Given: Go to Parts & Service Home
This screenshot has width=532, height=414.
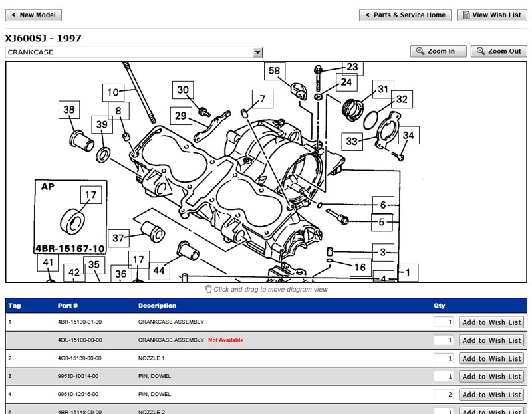Looking at the screenshot, I should [405, 15].
